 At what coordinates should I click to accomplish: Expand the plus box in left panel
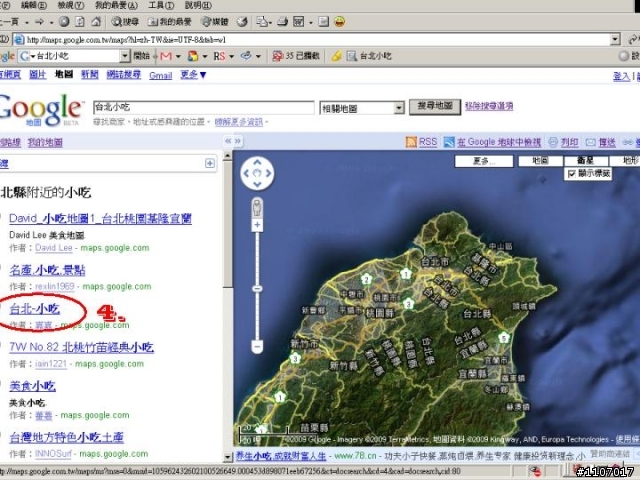pos(210,163)
